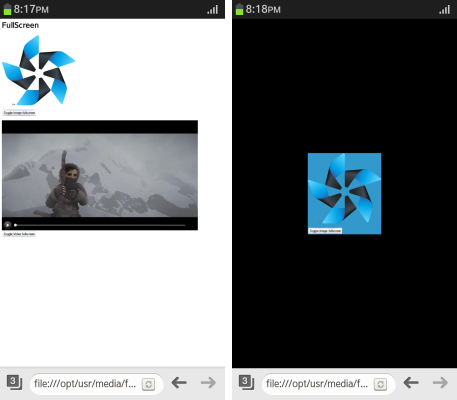
Task: Click the Toggle image fullscreen button, left screen
Action: [x=19, y=113]
